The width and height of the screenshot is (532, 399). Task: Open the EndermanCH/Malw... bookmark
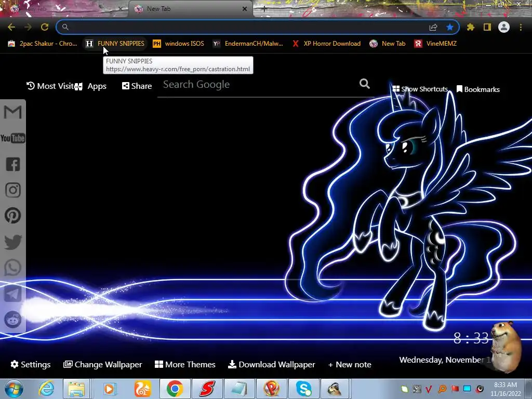248,44
